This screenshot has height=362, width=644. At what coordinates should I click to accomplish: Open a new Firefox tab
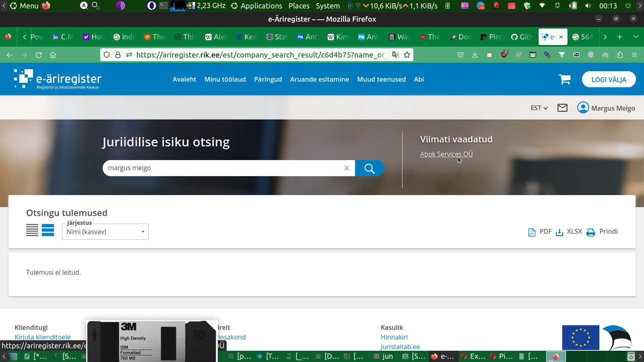tap(620, 37)
